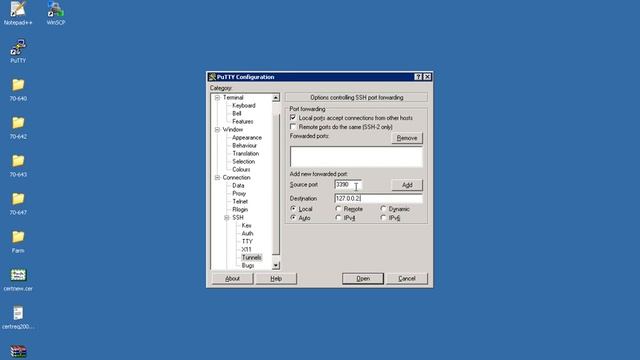The width and height of the screenshot is (640, 360).
Task: Select the Local radio button
Action: (293, 209)
